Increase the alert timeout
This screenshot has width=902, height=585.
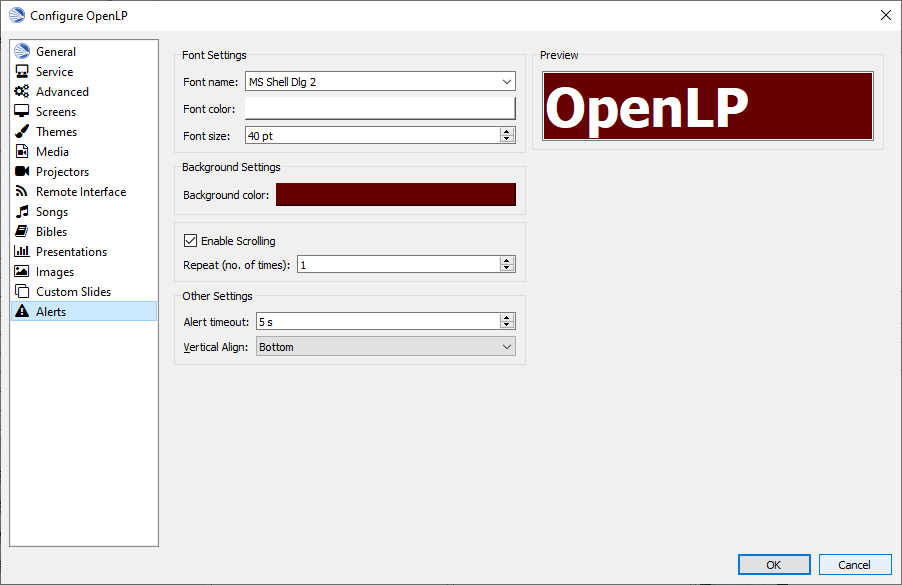pos(507,318)
